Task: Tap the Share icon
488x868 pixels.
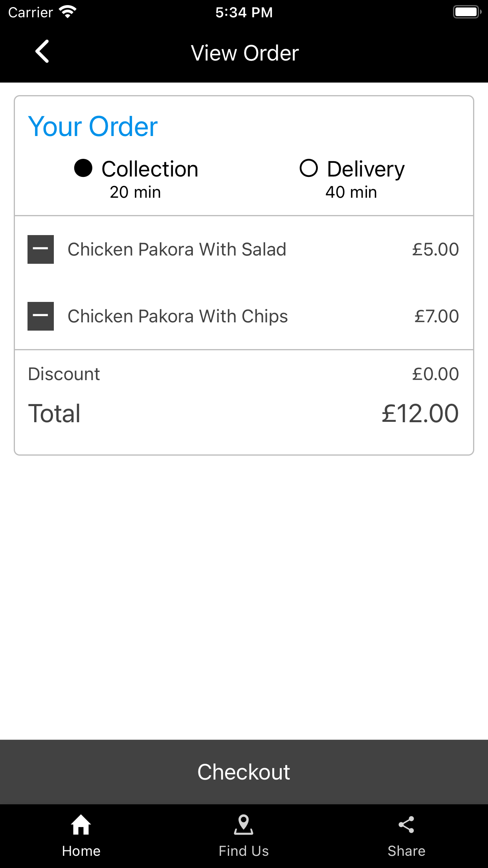Action: click(406, 824)
